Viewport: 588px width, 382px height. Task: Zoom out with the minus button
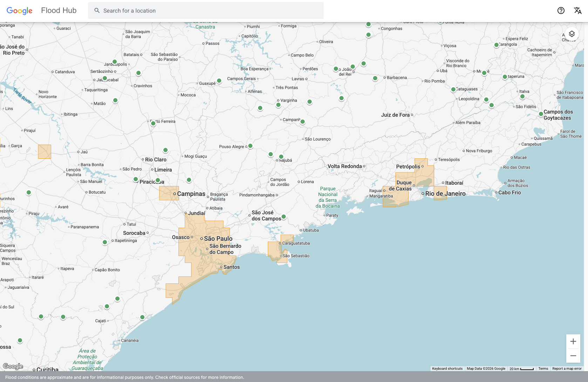(573, 356)
